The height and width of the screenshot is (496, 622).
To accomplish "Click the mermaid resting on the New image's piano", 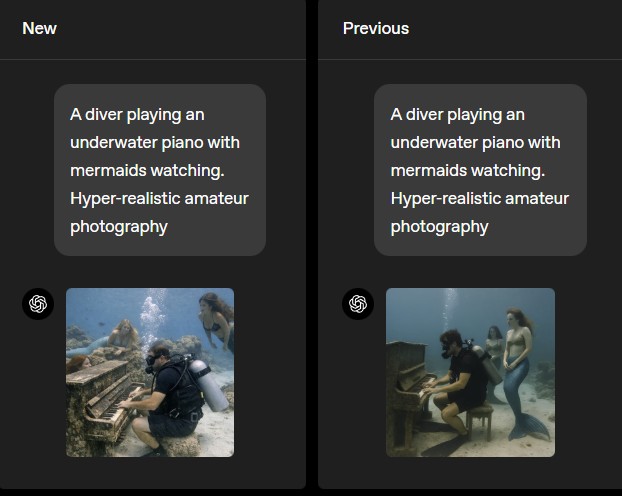I will pyautogui.click(x=122, y=336).
